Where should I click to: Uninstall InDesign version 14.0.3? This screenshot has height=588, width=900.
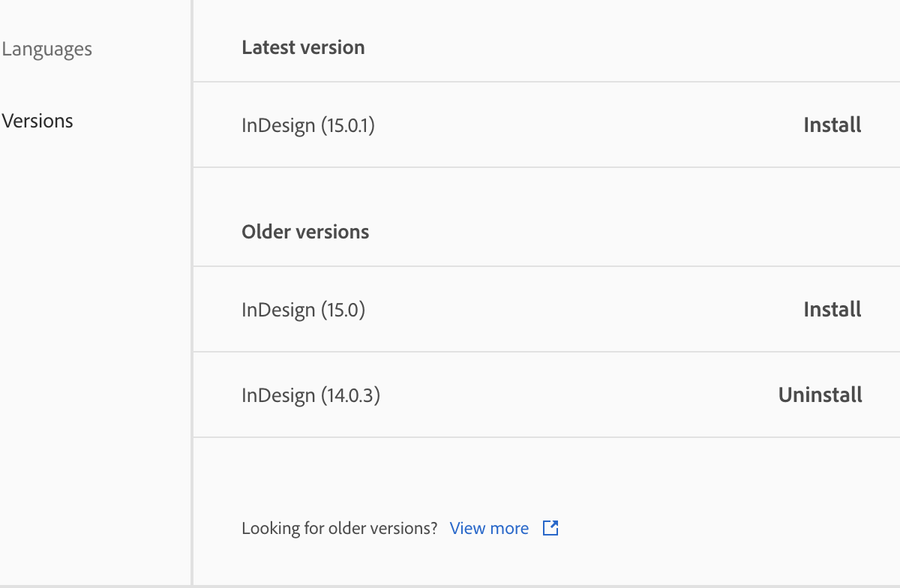(x=820, y=394)
